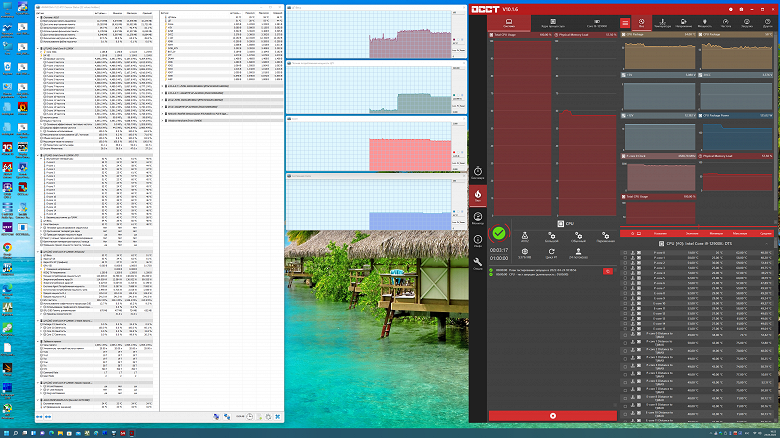Open the wrench Settings section in OCCT
This screenshot has height=438, width=780.
tap(478, 263)
